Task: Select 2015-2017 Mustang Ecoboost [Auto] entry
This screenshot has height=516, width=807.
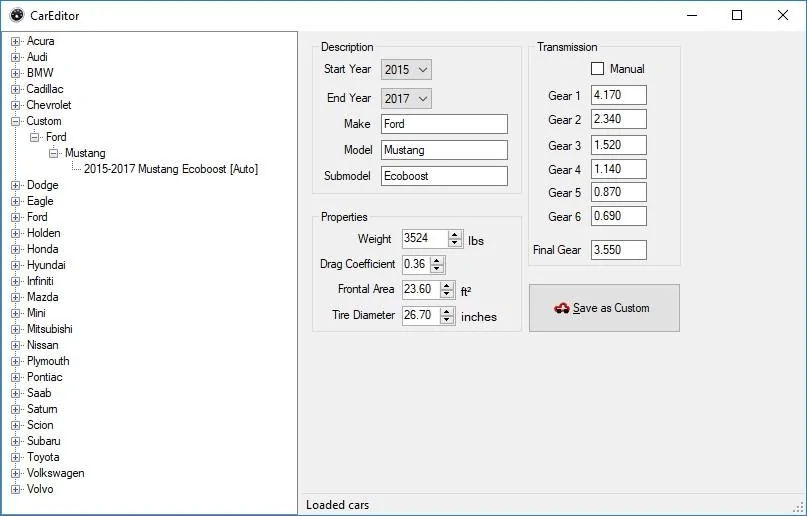Action: click(171, 169)
